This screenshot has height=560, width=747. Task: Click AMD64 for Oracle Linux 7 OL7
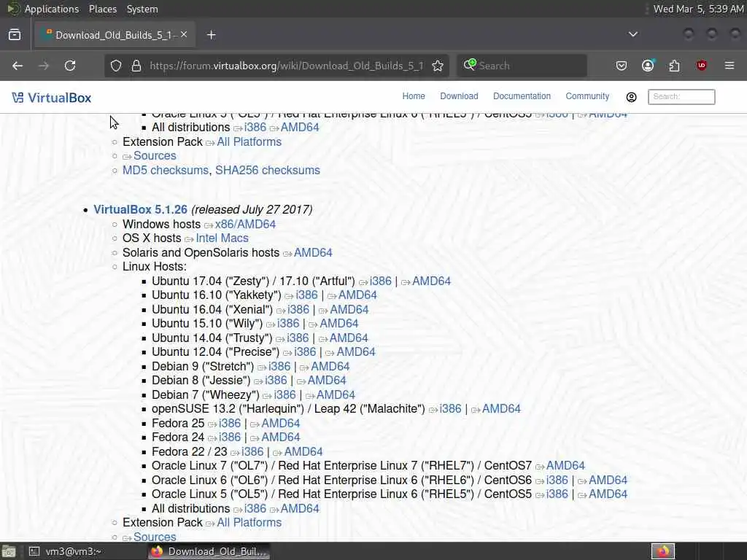tap(565, 466)
